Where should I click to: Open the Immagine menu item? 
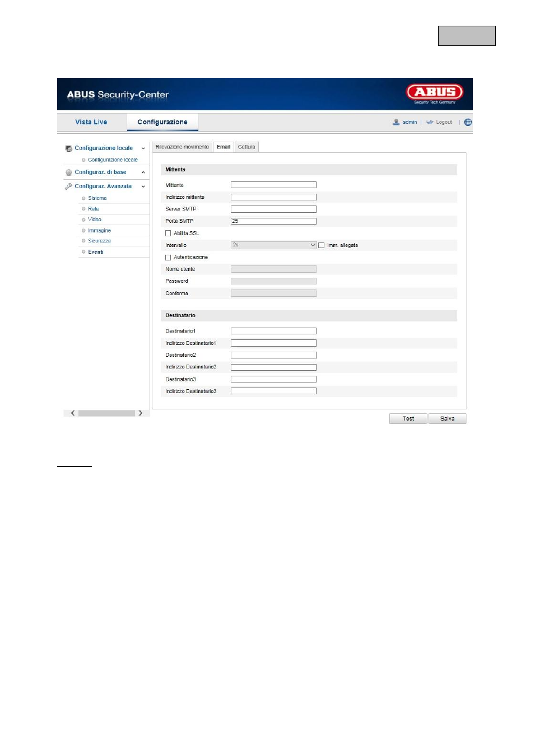pyautogui.click(x=99, y=231)
